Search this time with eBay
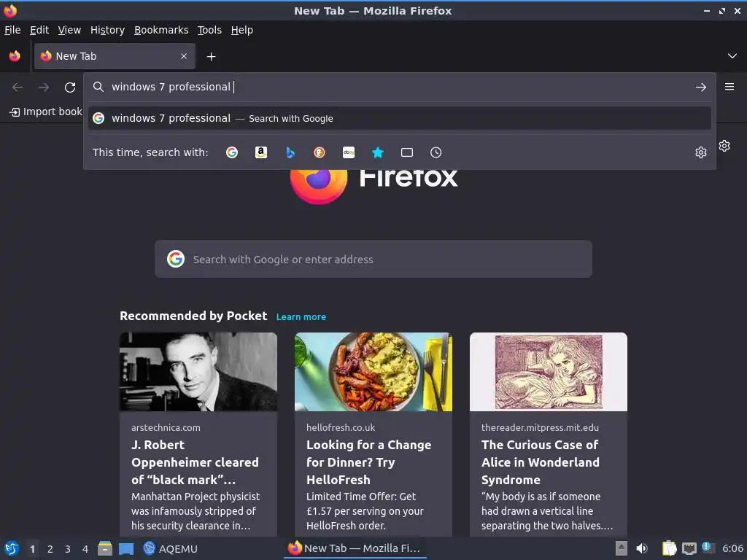This screenshot has width=747, height=560. 349,152
